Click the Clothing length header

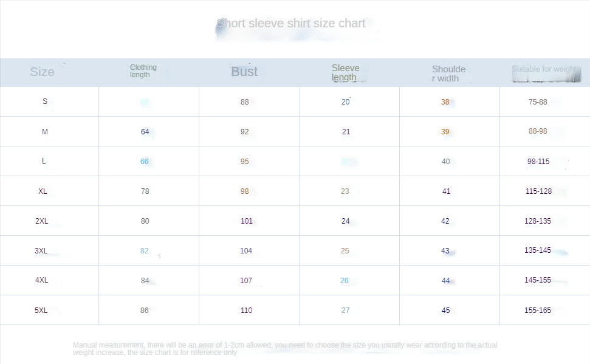pyautogui.click(x=143, y=70)
